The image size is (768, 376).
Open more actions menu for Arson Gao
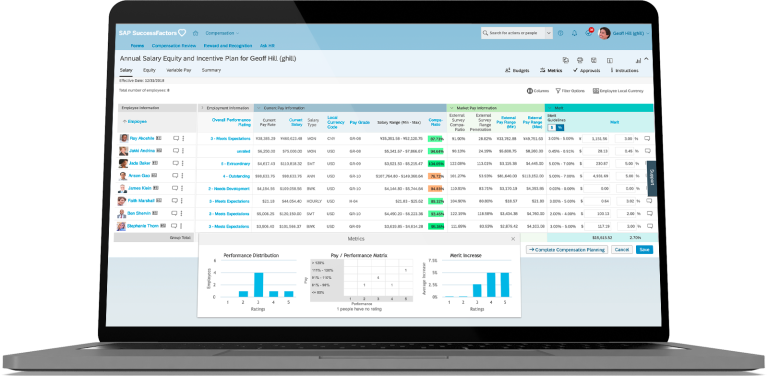pyautogui.click(x=183, y=176)
